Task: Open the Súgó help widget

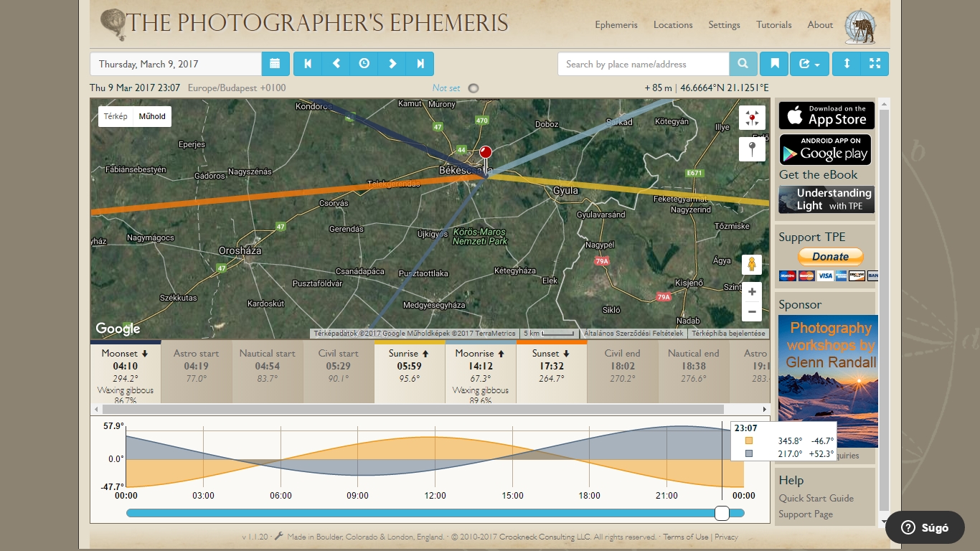Action: [925, 527]
